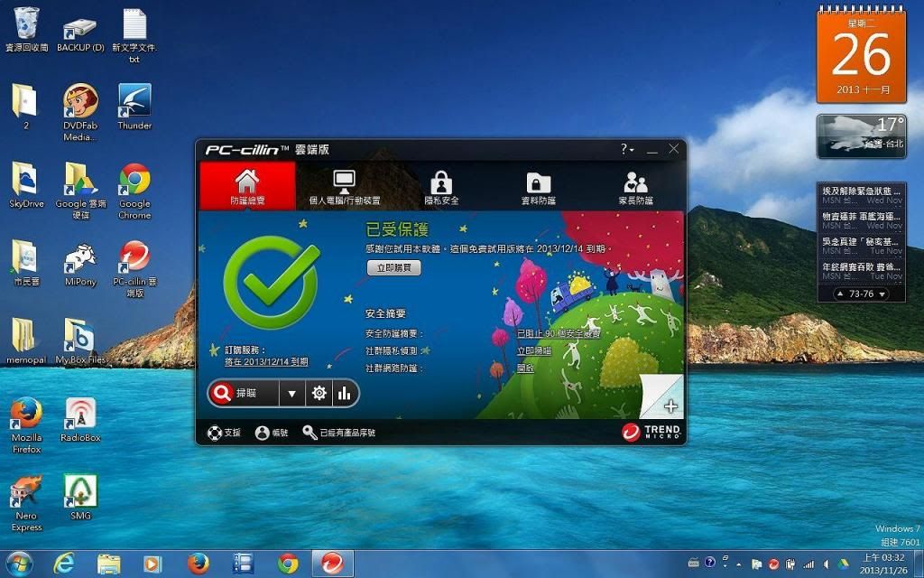Open the 家長防護 parental control tab
The width and height of the screenshot is (924, 578).
coord(635,186)
